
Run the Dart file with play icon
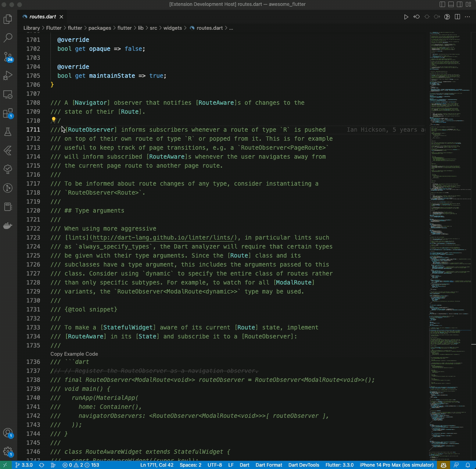click(x=406, y=17)
